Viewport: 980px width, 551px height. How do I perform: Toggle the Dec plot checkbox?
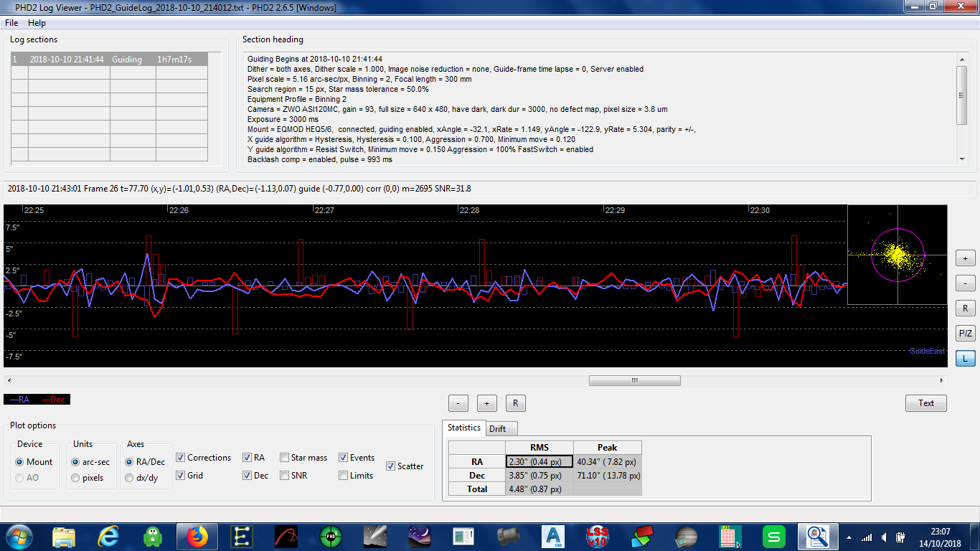pyautogui.click(x=248, y=475)
